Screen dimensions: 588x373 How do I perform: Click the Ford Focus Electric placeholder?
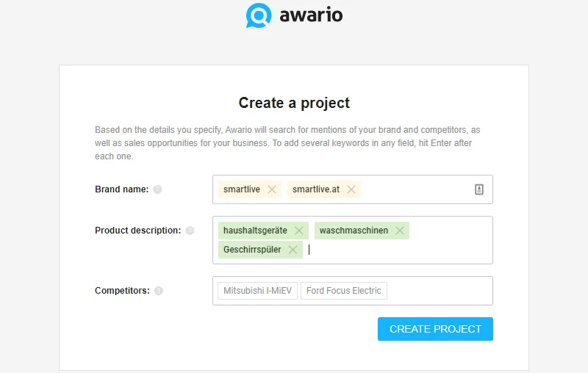tap(344, 291)
